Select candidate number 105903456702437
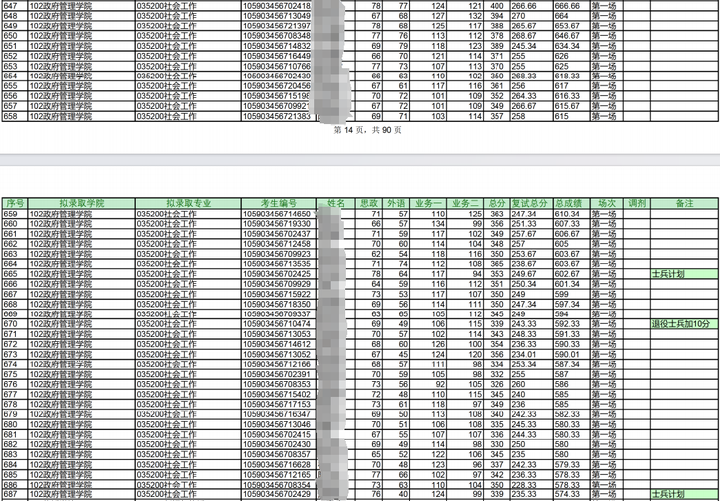This screenshot has width=720, height=501. [277, 234]
